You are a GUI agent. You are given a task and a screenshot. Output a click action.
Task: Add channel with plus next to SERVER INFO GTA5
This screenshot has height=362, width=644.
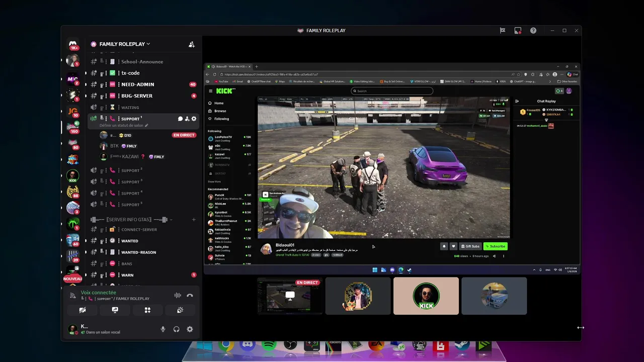[x=194, y=219]
